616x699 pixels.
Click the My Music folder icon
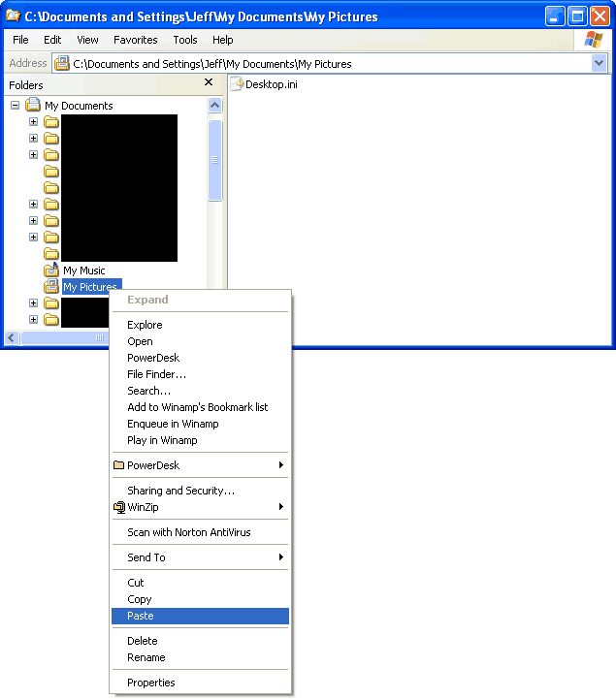[51, 270]
